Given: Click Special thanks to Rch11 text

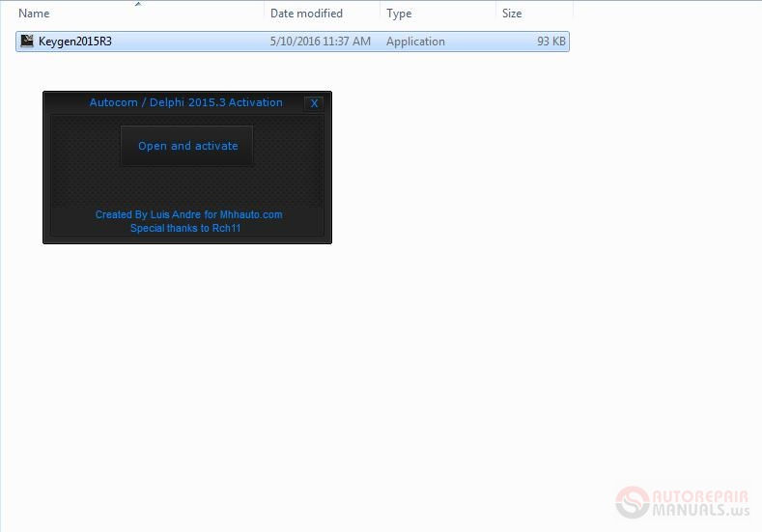Looking at the screenshot, I should click(x=185, y=229).
